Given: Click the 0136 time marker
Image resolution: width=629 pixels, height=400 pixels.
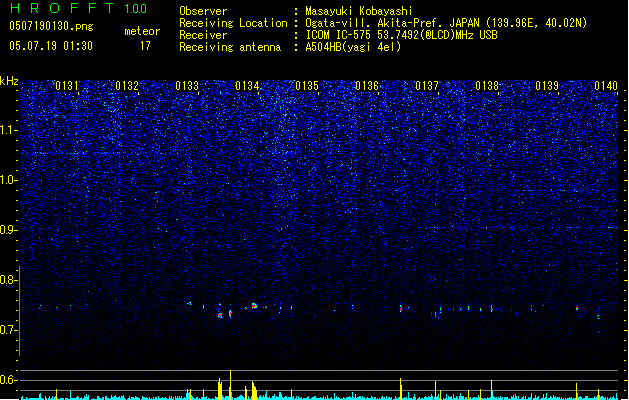Looking at the screenshot, I should tap(367, 86).
